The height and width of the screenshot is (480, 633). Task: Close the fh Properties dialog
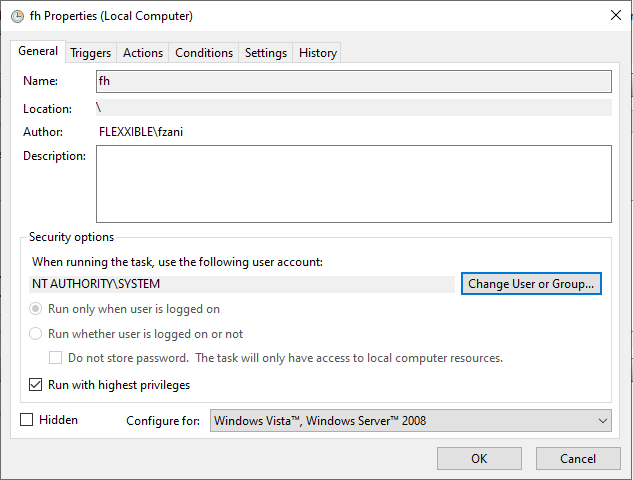pos(616,15)
